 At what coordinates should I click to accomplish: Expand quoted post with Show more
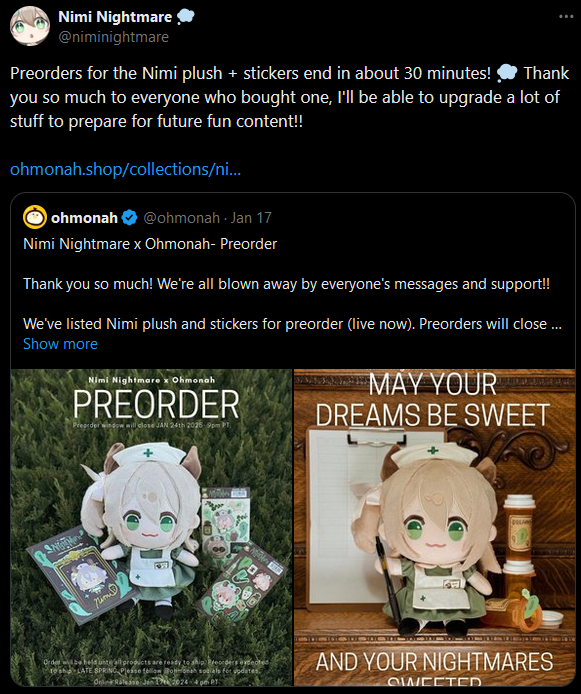60,344
